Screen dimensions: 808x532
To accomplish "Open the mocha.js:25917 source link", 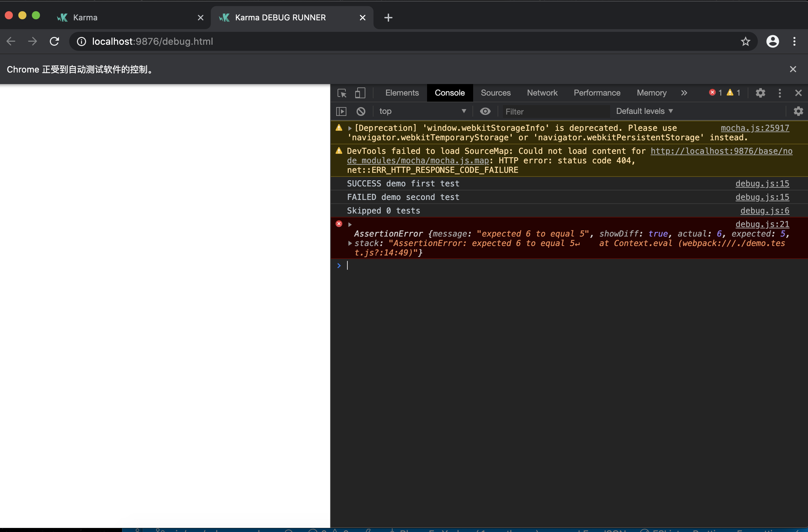I will pyautogui.click(x=755, y=128).
